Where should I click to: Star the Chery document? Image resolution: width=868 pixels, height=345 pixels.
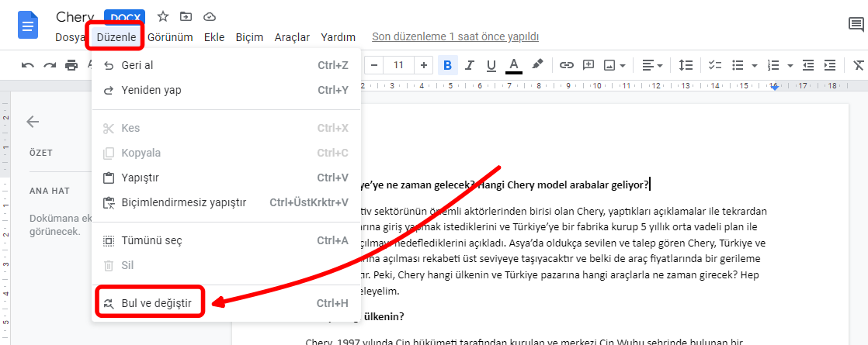click(163, 16)
